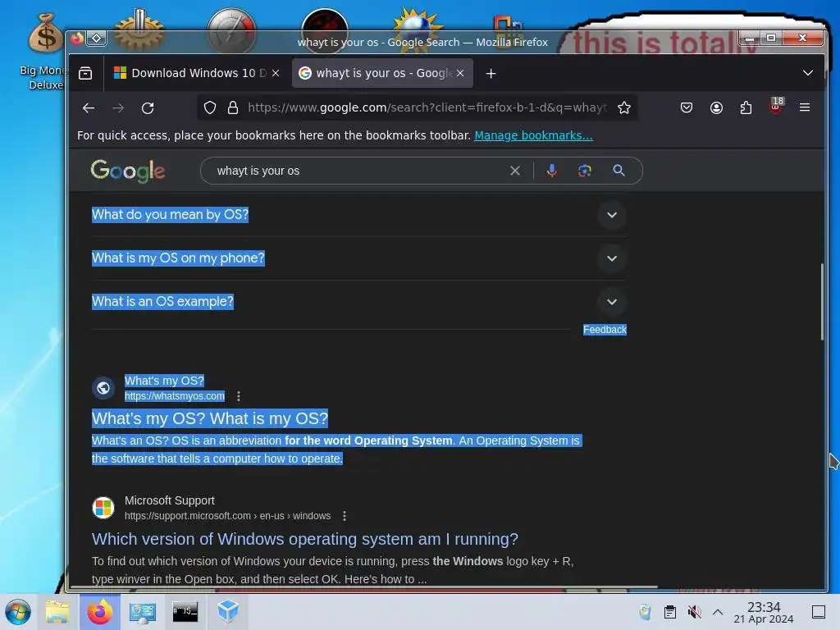
Task: Click the Microsoft Support site name
Action: point(169,500)
